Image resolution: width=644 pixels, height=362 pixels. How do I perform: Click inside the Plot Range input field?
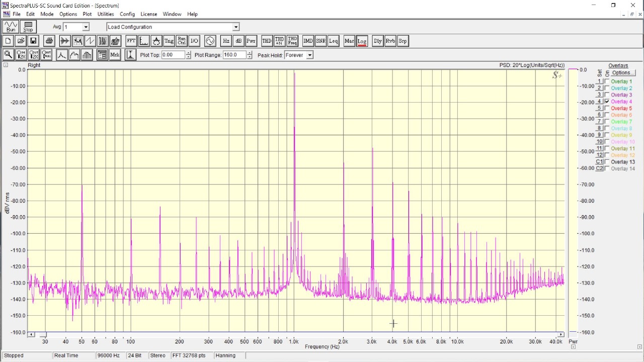234,55
